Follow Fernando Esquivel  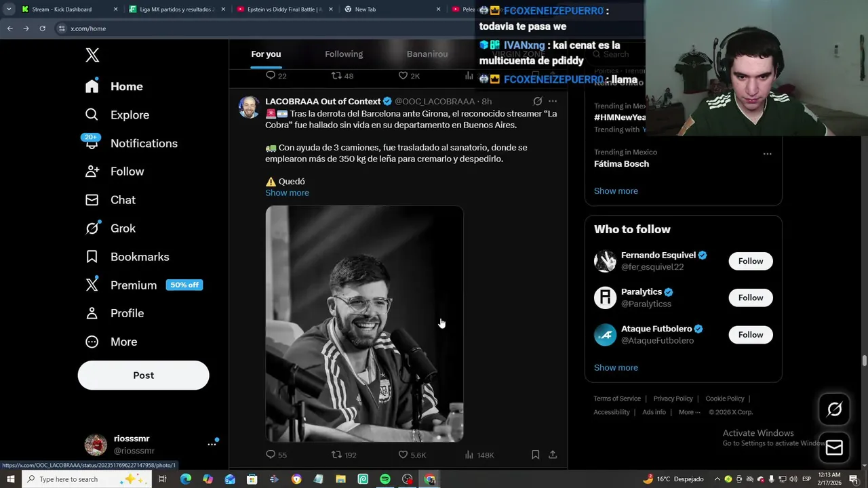pos(751,261)
